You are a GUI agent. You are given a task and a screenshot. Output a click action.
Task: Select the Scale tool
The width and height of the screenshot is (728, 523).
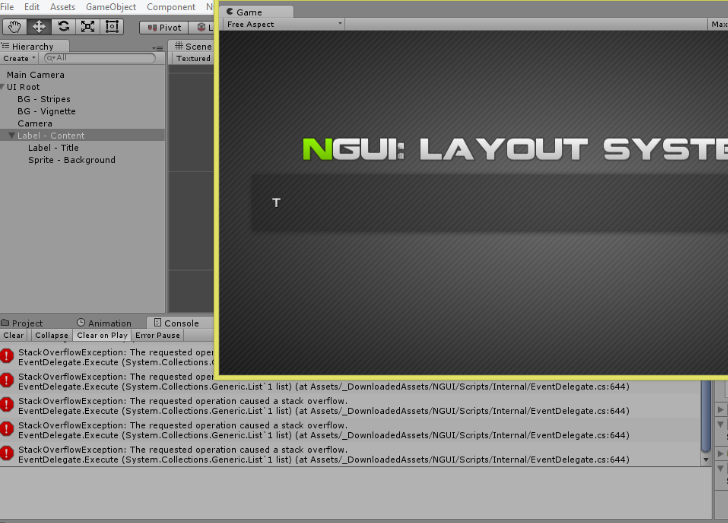coord(87,27)
